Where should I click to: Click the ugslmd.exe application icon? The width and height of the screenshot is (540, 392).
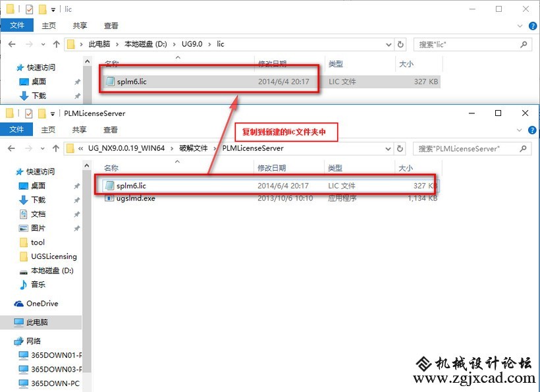tap(109, 198)
